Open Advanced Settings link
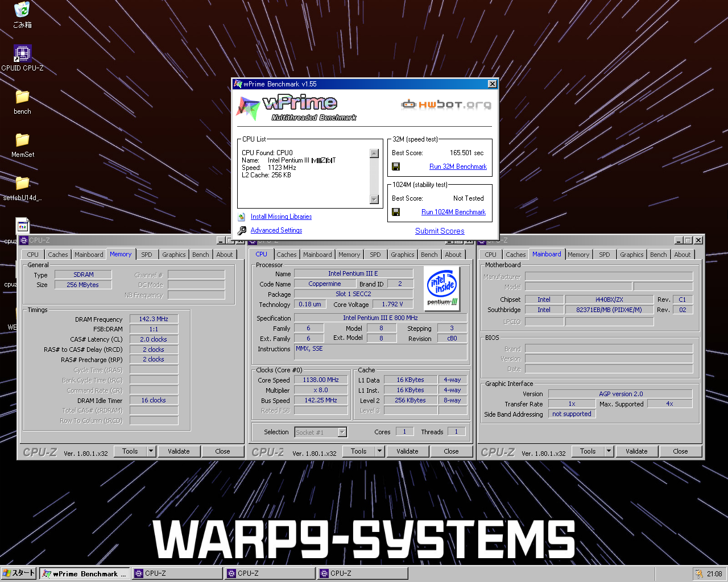728x582 pixels. pos(276,230)
